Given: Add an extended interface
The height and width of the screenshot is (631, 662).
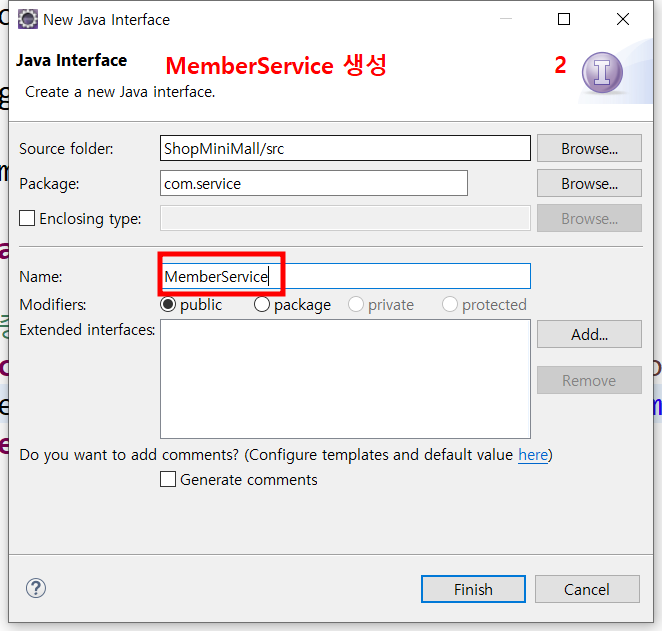Looking at the screenshot, I should [589, 334].
